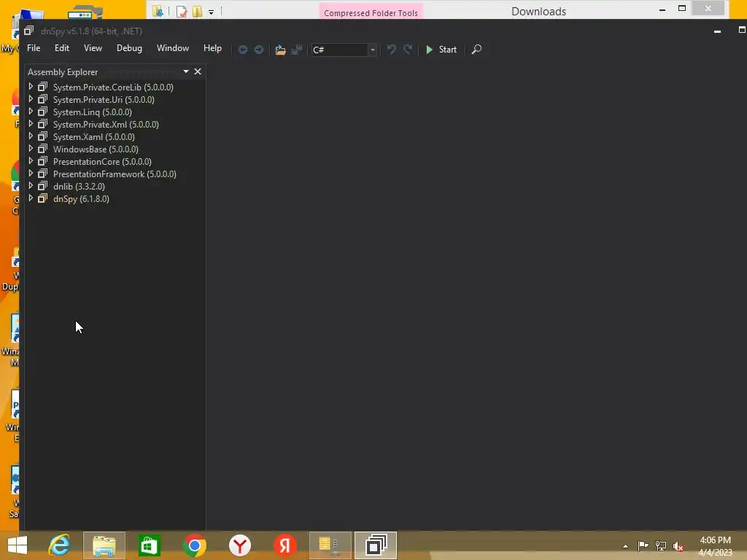Open quick access toolbar dropdown in Downloads window
This screenshot has height=560, width=747.
coord(211,12)
